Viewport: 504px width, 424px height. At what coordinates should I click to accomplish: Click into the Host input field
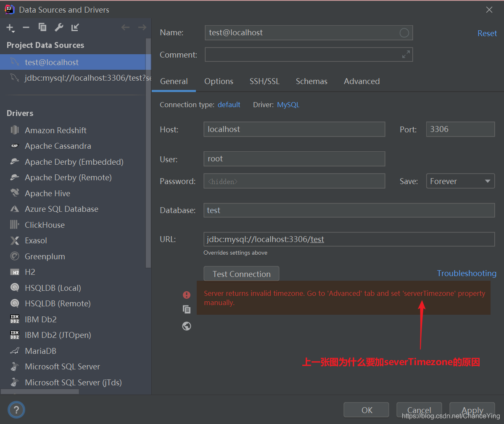point(294,129)
